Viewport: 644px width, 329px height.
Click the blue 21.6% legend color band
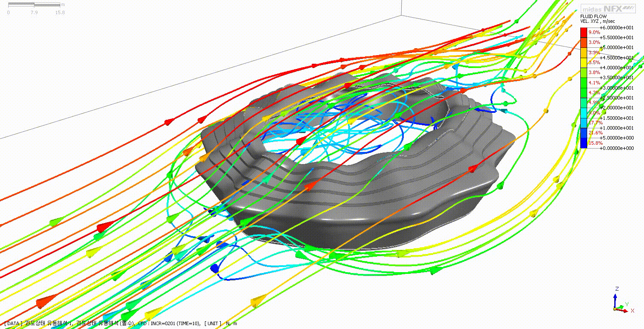click(584, 133)
